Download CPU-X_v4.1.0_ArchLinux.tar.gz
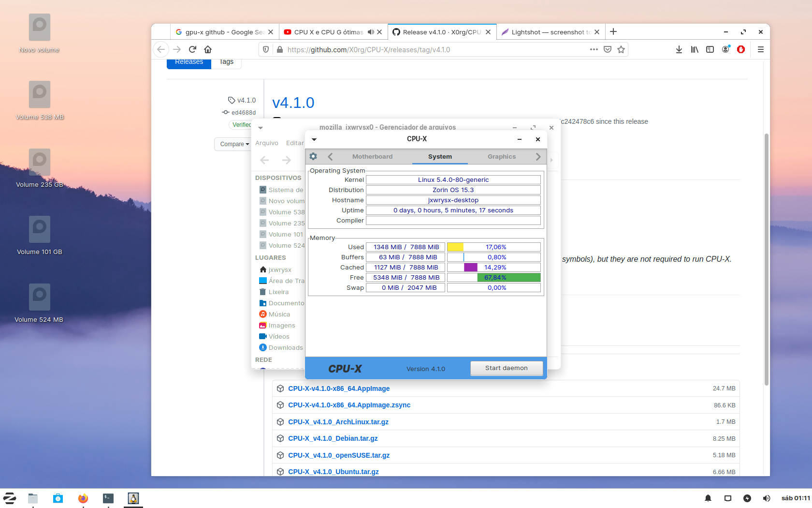Viewport: 812px width, 508px height. click(x=338, y=422)
